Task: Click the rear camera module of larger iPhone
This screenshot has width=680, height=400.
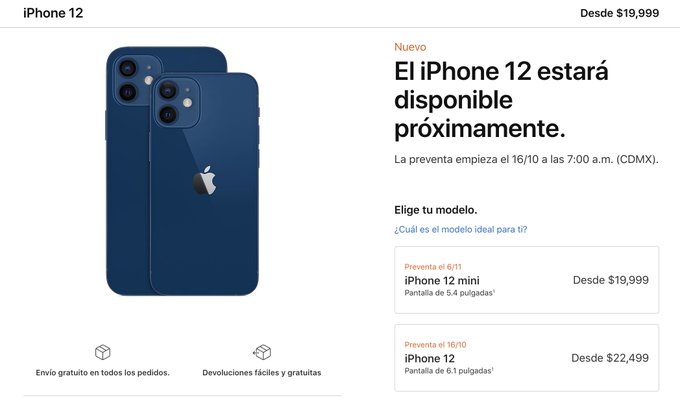Action: pos(137,80)
